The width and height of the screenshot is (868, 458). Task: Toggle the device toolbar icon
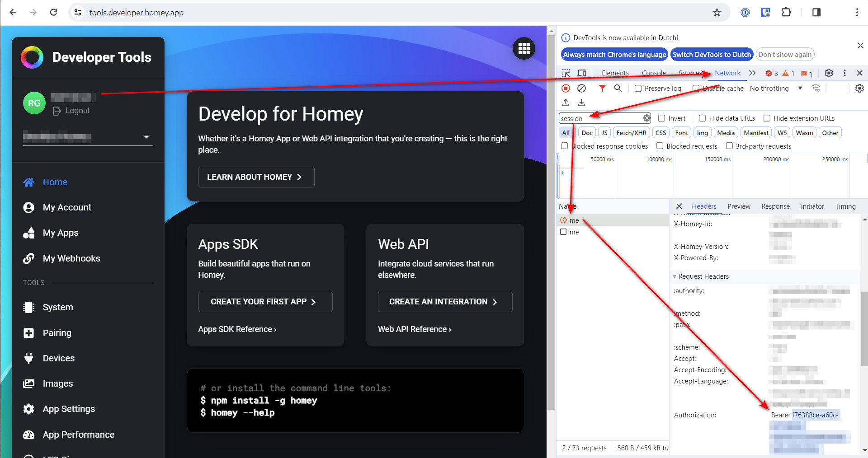(x=582, y=73)
